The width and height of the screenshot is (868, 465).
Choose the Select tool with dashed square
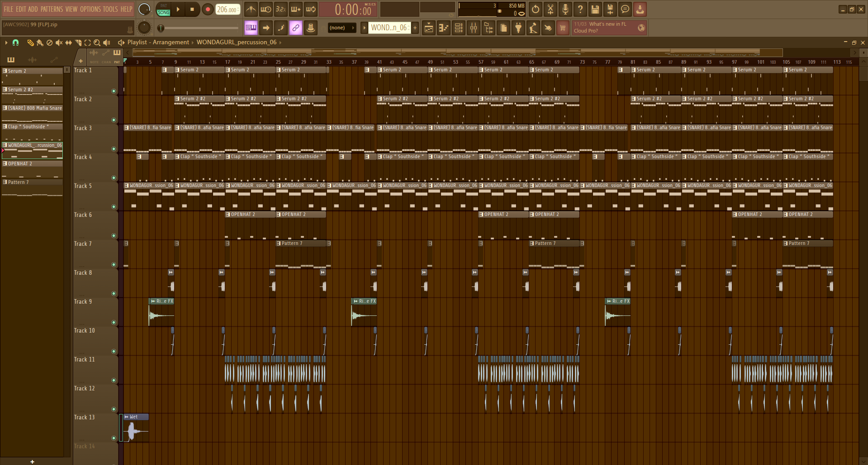pyautogui.click(x=87, y=42)
